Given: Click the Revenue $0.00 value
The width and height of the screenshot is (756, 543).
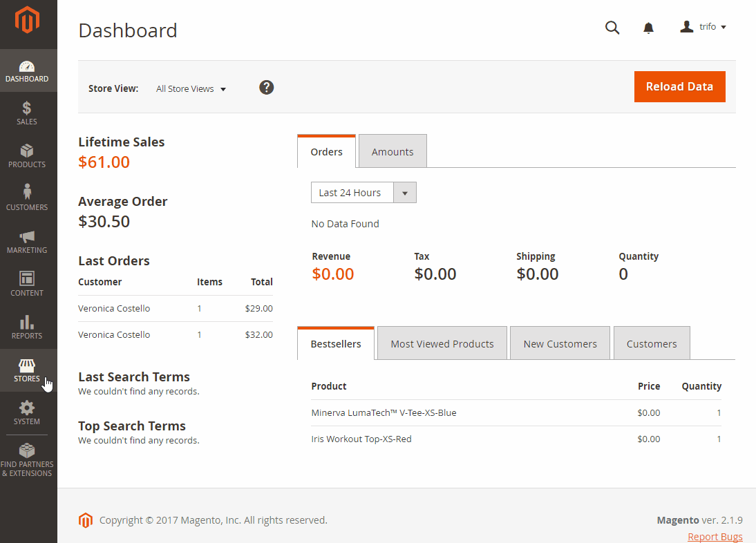Looking at the screenshot, I should tap(332, 274).
